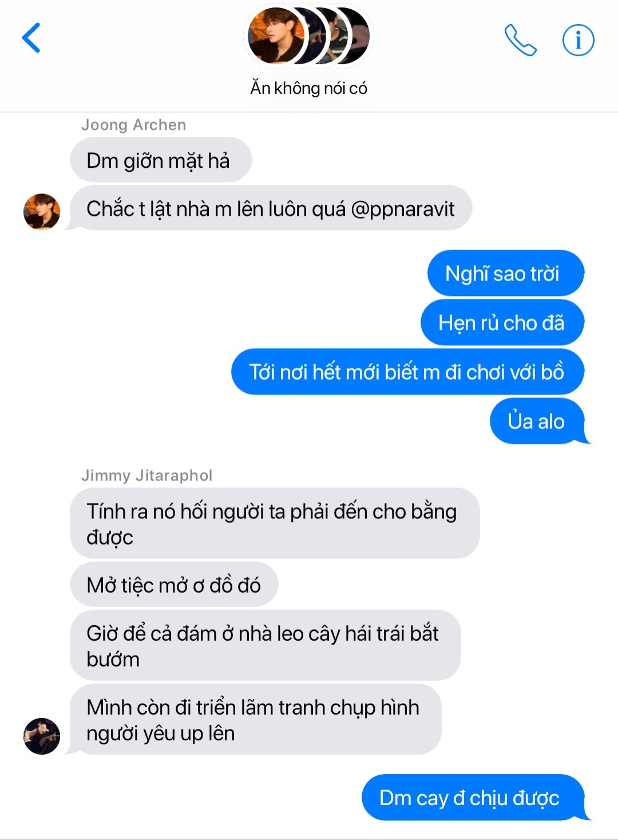Select the sent bubble 'Dm cay đ chịu được'
This screenshot has height=840, width=618.
[x=473, y=797]
